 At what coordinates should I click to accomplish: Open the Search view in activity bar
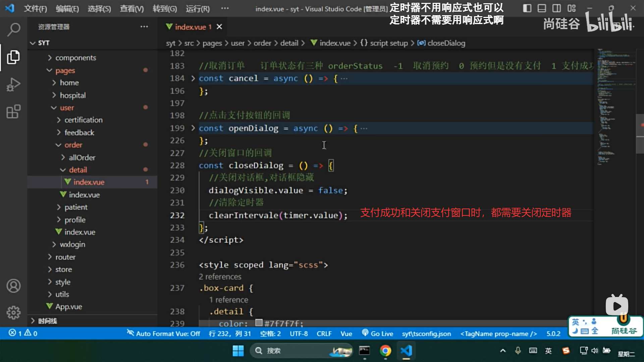[x=13, y=29]
